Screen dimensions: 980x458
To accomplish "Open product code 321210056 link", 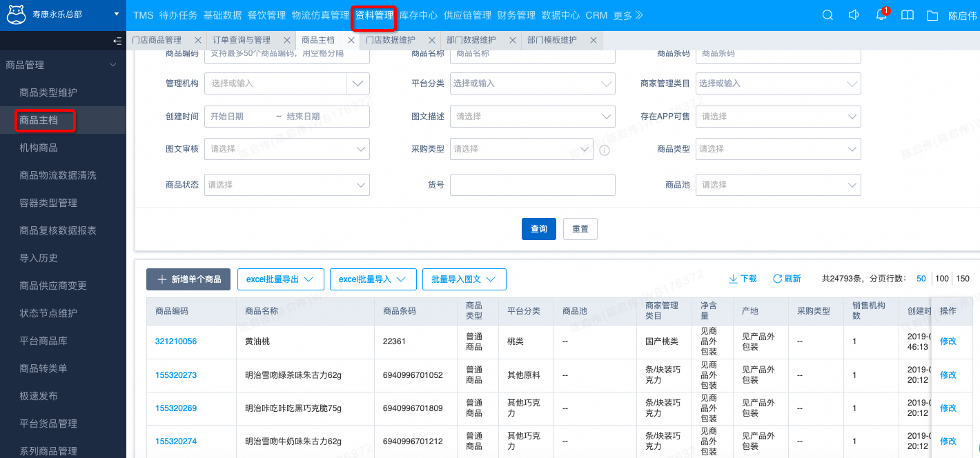I will 176,341.
